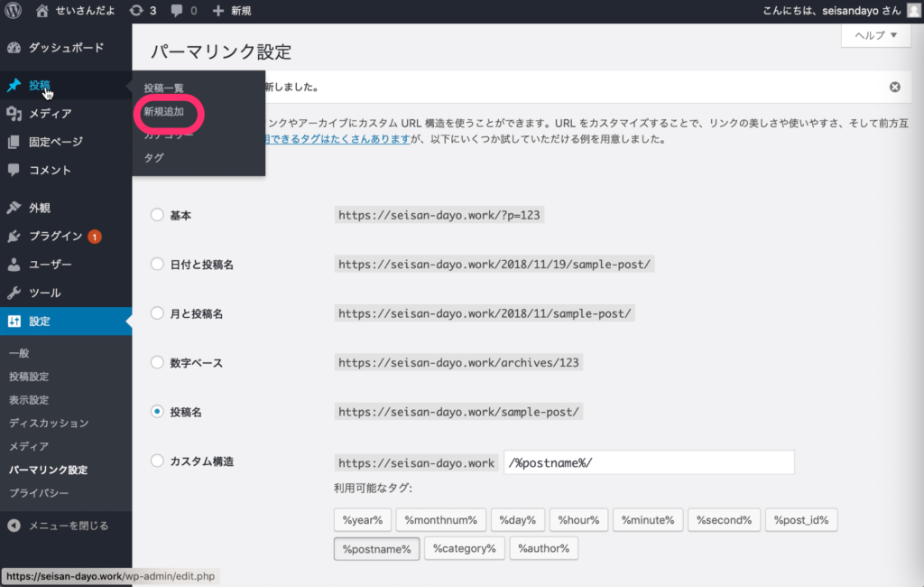Screen dimensions: 924x587
Task: Choose 新規追加 from the posts submenu
Action: [164, 112]
